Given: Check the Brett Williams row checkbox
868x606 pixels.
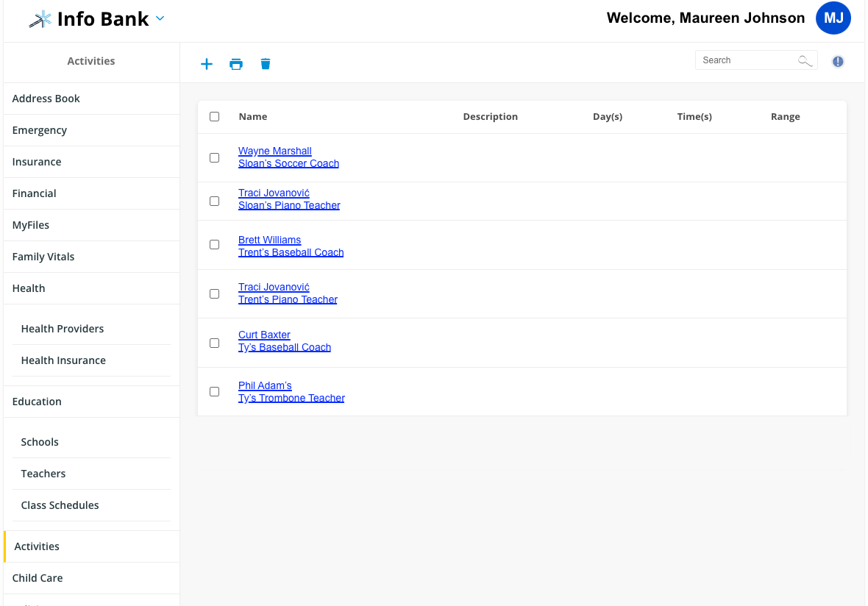Looking at the screenshot, I should pos(214,245).
